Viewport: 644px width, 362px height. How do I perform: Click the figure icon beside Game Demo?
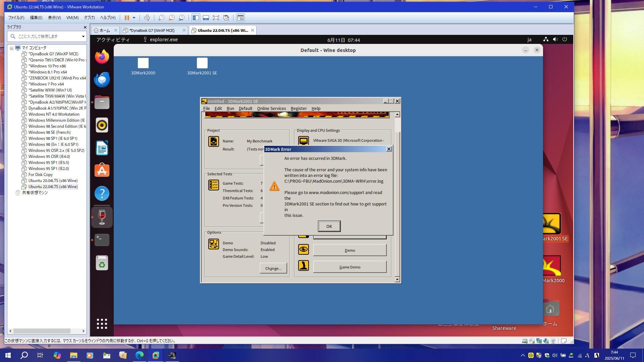click(x=304, y=266)
